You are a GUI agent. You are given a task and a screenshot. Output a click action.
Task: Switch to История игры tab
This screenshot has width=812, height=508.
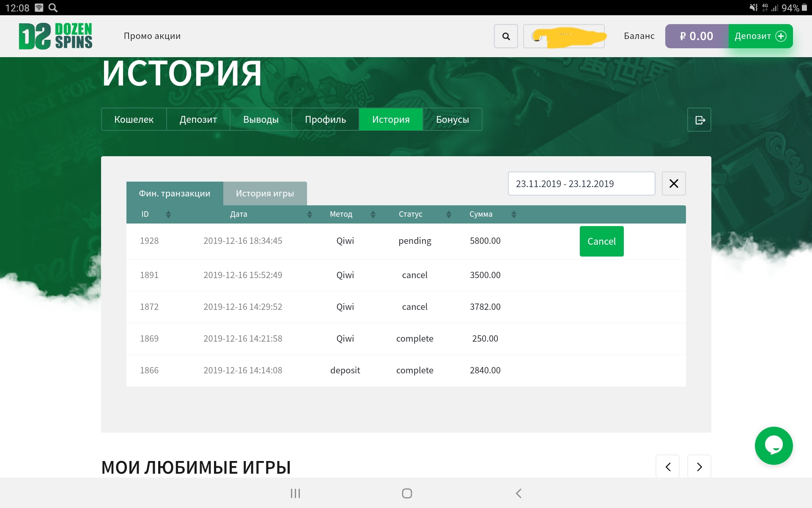tap(265, 193)
